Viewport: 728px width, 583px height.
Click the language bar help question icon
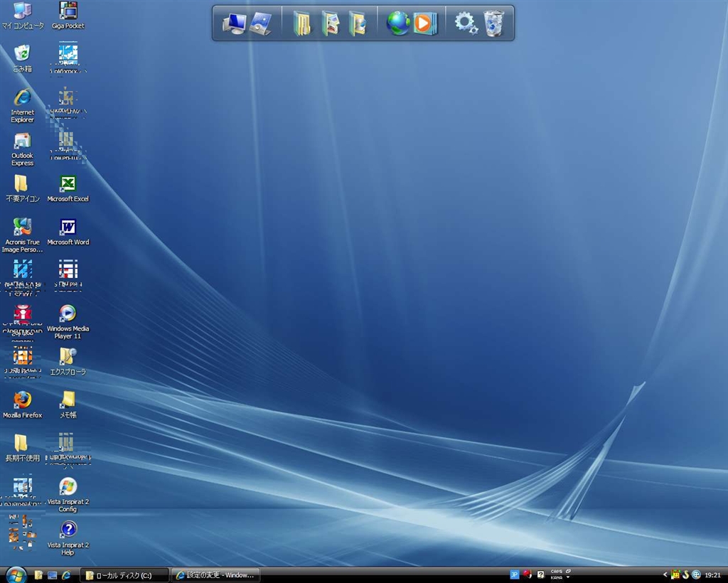[540, 574]
